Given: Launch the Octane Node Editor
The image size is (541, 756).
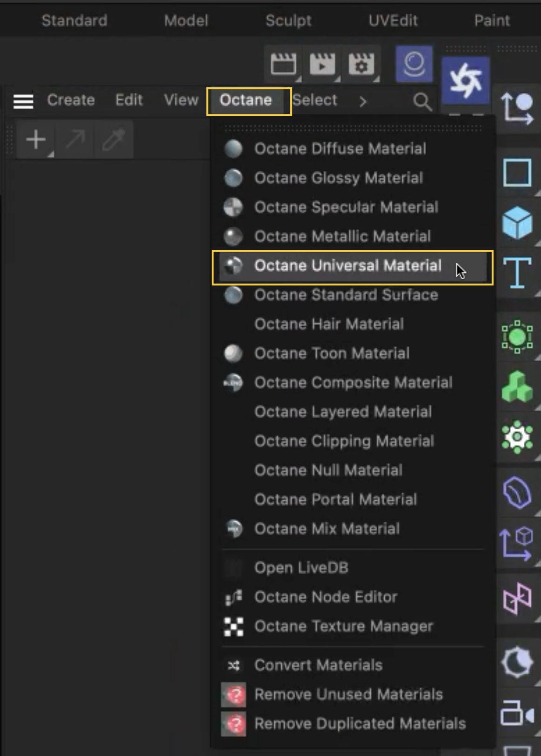Looking at the screenshot, I should pos(326,597).
